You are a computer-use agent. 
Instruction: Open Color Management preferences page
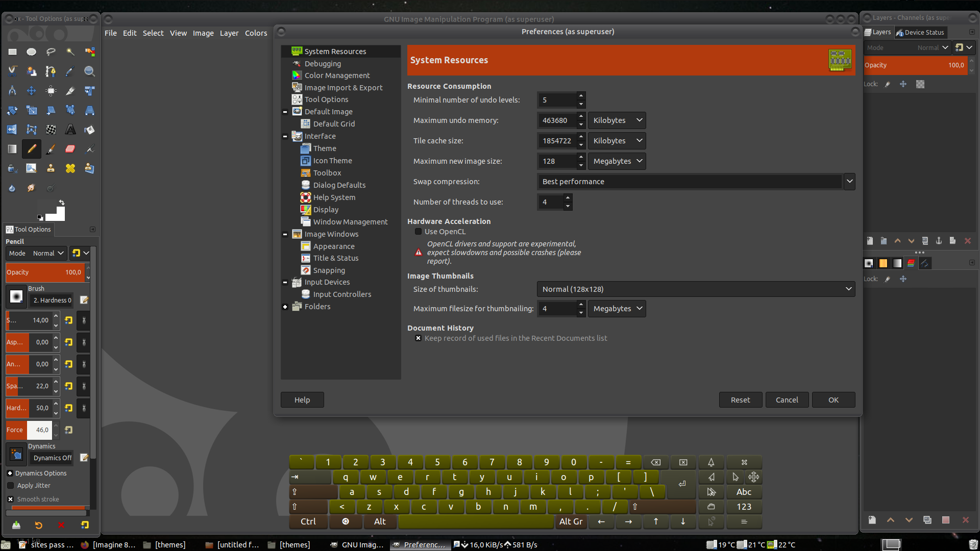click(337, 76)
